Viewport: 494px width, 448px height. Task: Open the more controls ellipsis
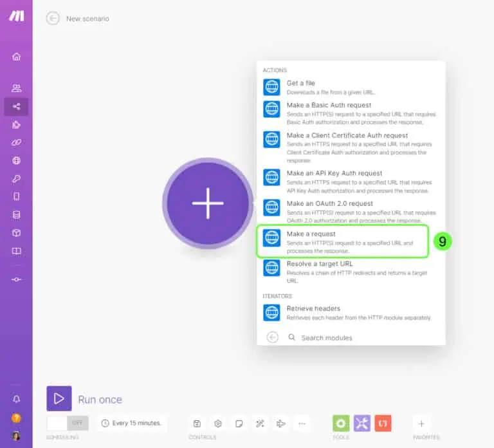point(302,424)
